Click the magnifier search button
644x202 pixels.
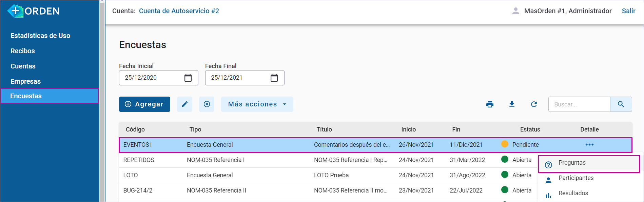tap(621, 104)
